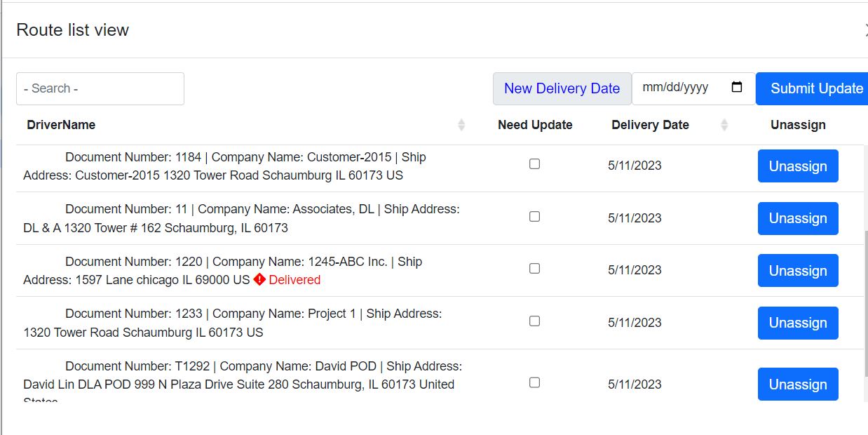The width and height of the screenshot is (868, 435).
Task: Click the calendar icon in date field
Action: coord(737,88)
